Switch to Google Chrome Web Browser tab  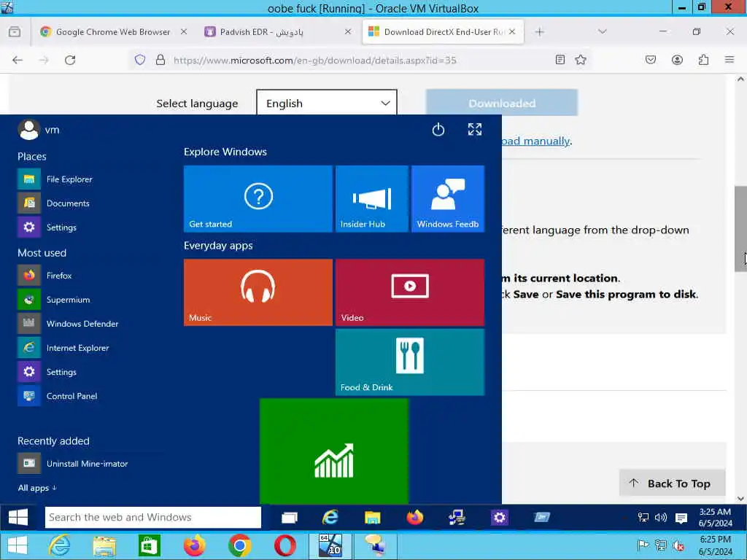click(113, 31)
